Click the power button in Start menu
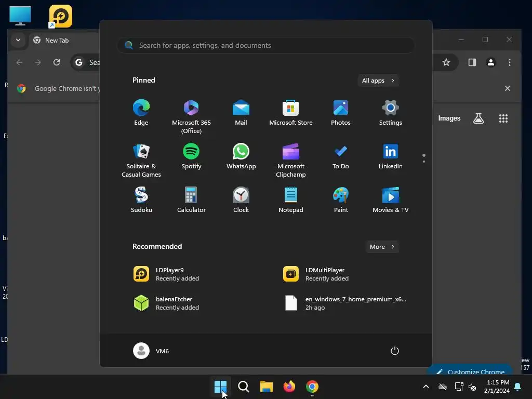This screenshot has width=532, height=399. point(395,351)
